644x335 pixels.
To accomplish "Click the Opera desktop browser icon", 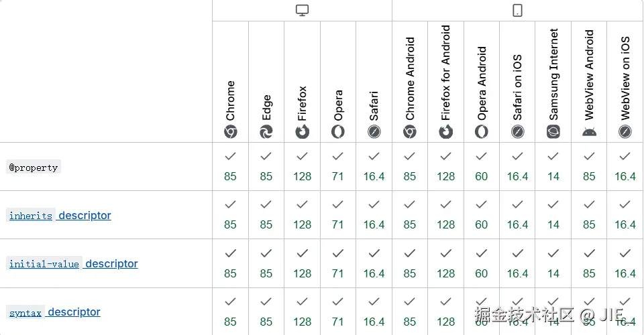I will [x=338, y=132].
